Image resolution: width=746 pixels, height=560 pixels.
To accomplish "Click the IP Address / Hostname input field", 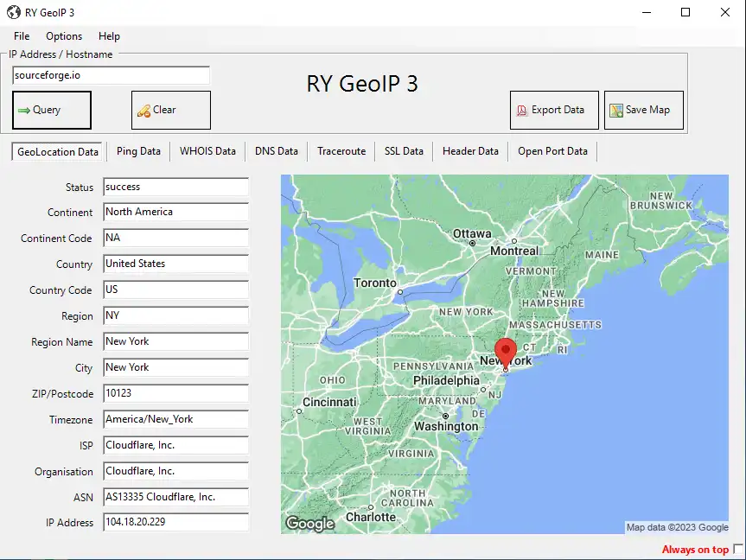I will 111,75.
